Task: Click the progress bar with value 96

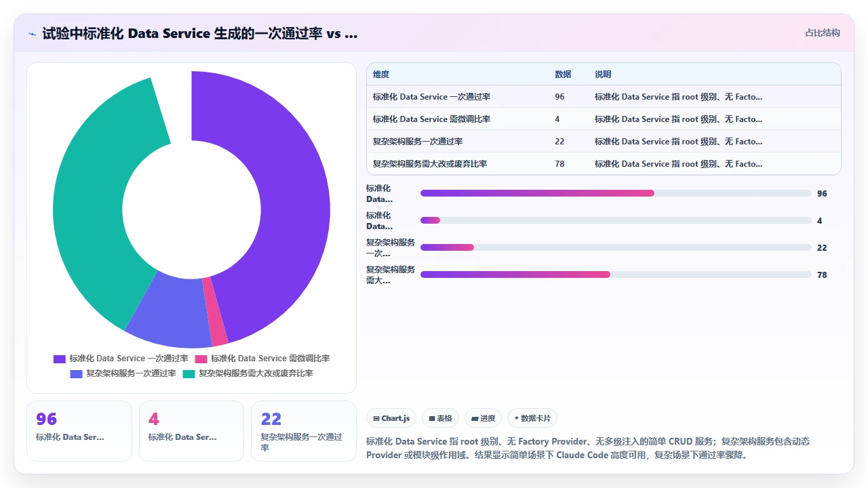Action: pos(616,193)
